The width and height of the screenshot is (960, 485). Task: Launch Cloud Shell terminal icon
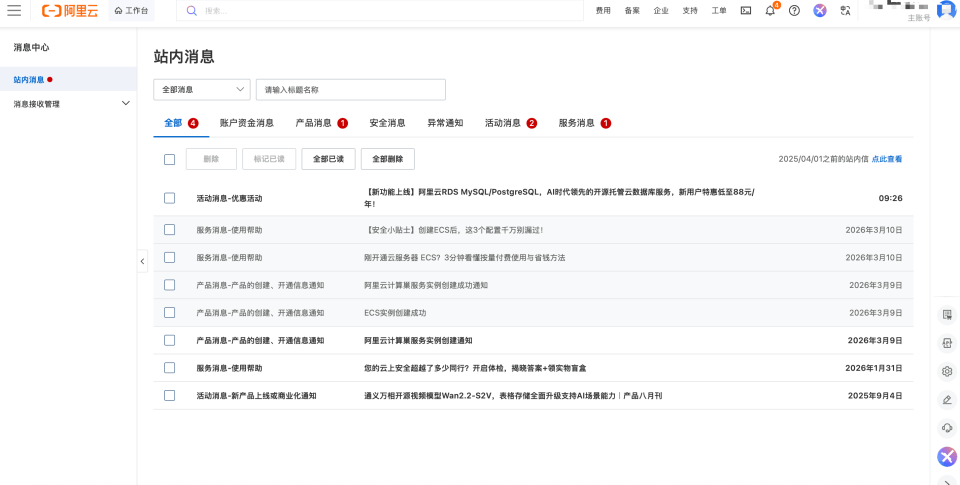point(745,10)
